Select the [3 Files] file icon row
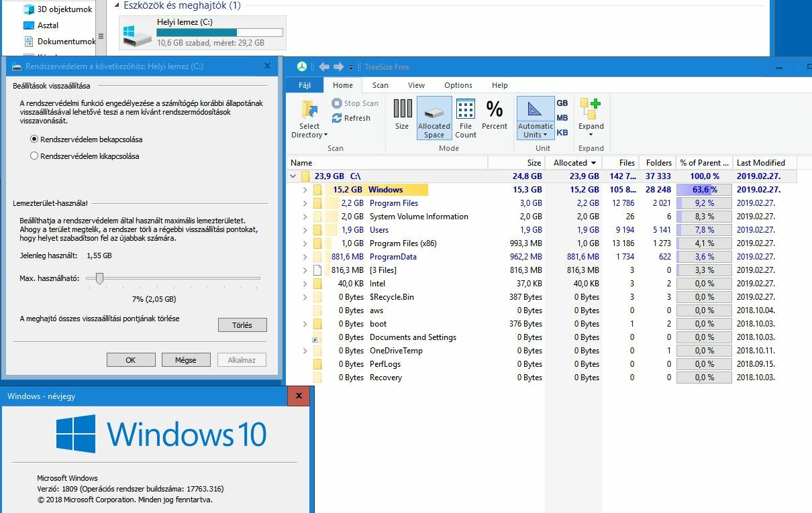Screen dimensions: 812x513 [x=317, y=270]
